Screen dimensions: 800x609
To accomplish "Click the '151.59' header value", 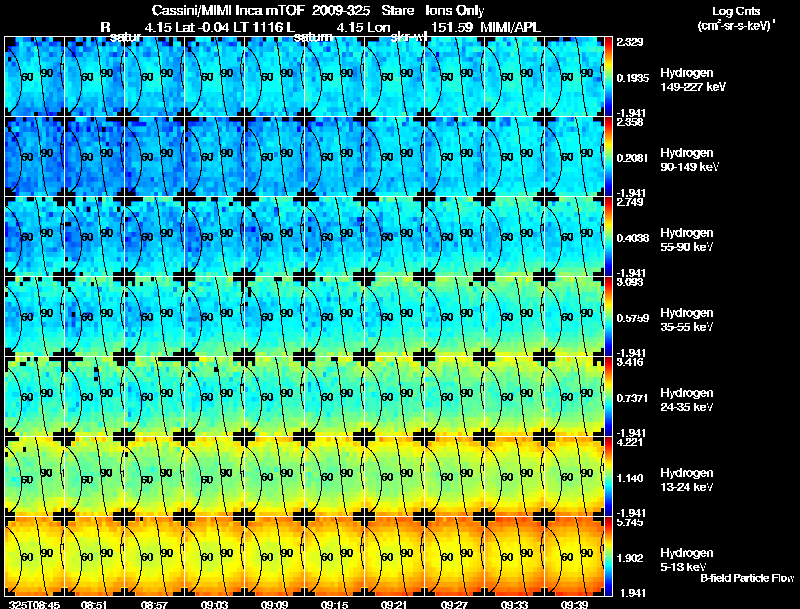I will 452,27.
